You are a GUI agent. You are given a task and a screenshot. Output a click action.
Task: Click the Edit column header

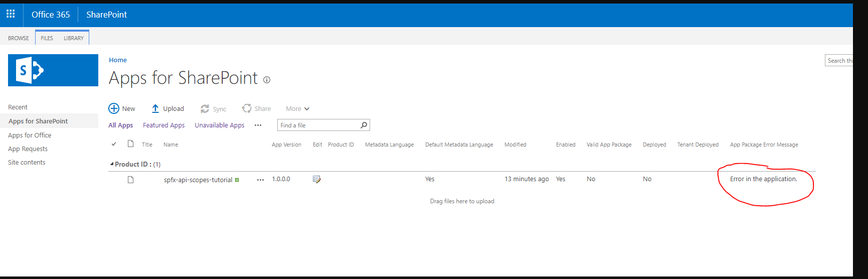tap(317, 145)
